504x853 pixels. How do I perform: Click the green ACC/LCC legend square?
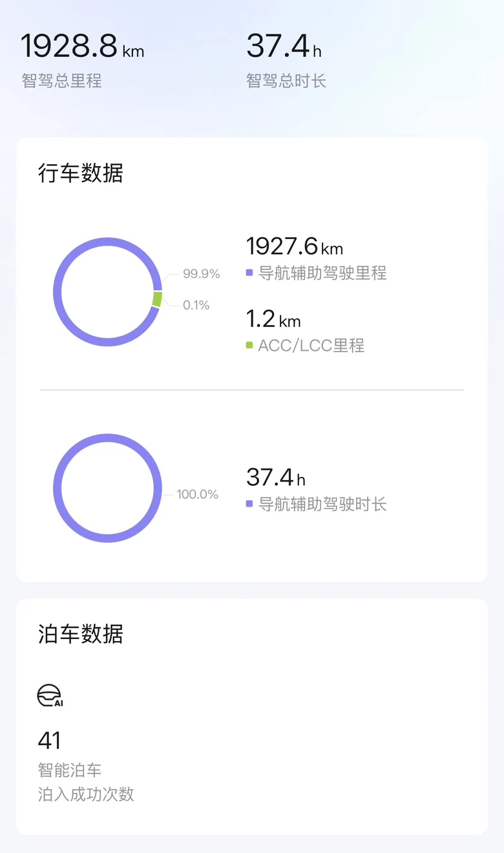(x=249, y=345)
